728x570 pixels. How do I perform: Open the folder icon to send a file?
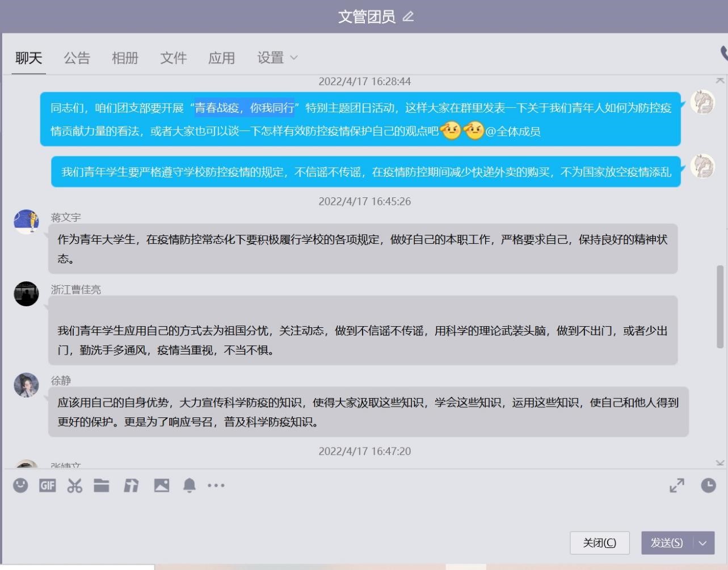coord(102,485)
